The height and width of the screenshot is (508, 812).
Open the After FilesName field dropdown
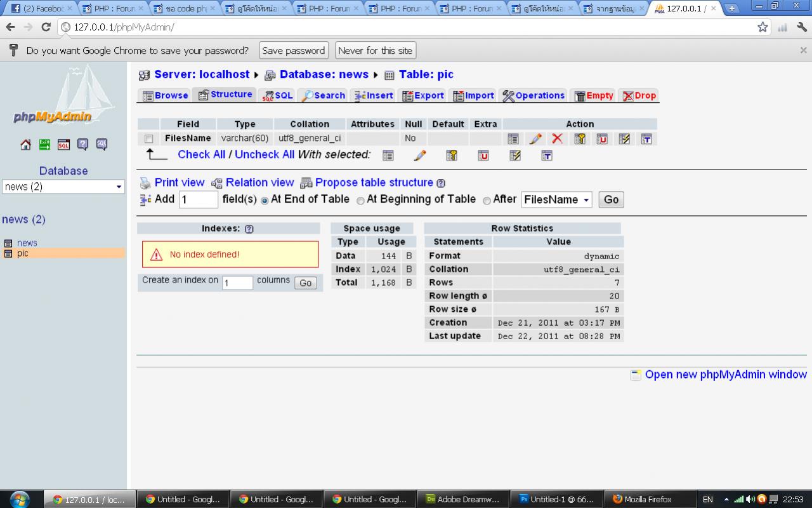click(556, 199)
